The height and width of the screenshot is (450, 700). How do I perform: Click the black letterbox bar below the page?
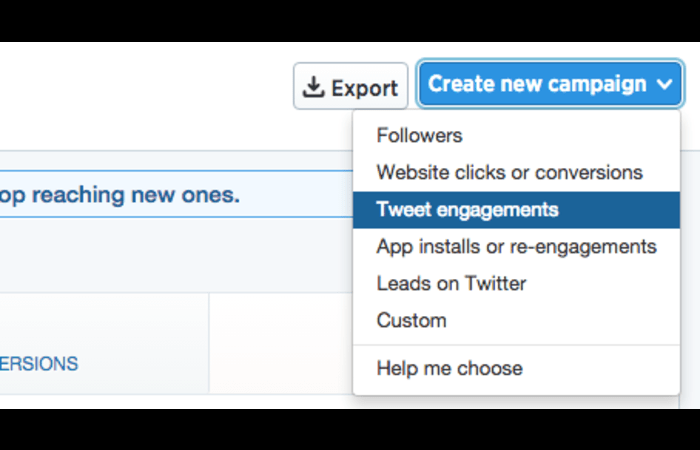tap(350, 429)
